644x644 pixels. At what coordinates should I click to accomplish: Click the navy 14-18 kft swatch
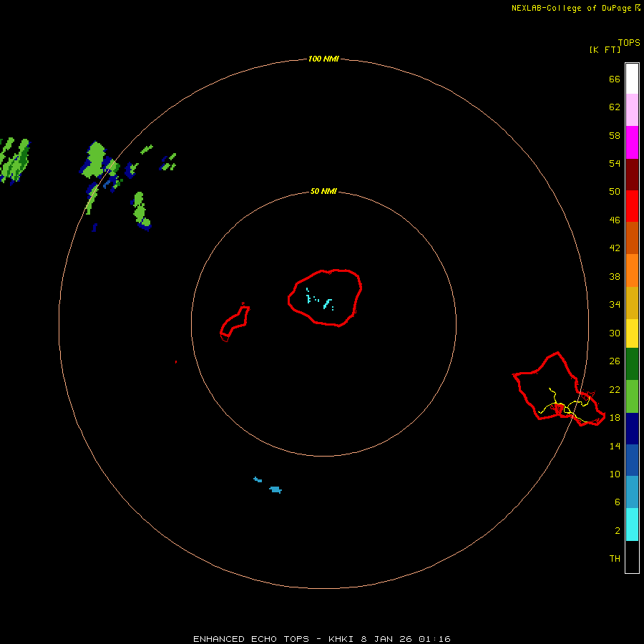pos(632,429)
